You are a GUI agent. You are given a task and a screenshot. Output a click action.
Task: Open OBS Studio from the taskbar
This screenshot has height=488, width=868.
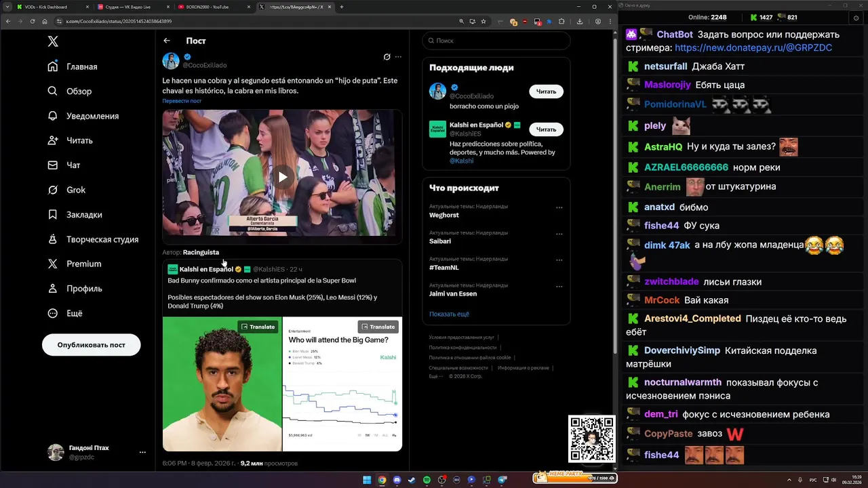tap(442, 480)
